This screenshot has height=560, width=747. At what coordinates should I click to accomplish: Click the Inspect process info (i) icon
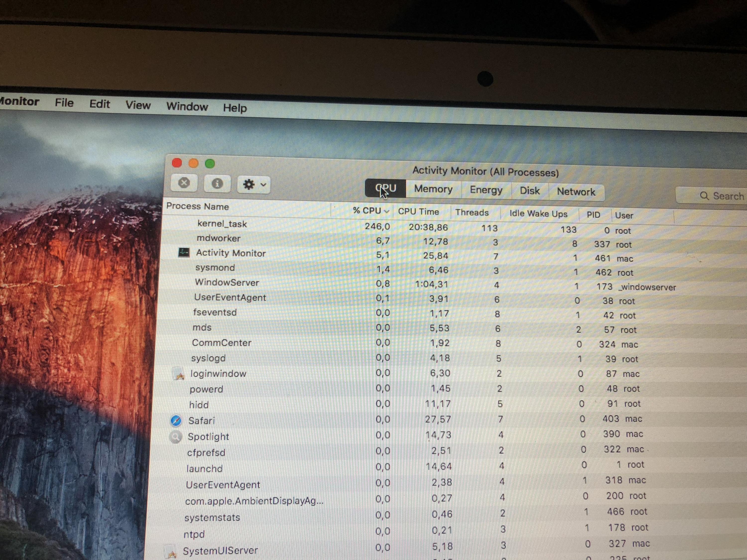[x=217, y=184]
